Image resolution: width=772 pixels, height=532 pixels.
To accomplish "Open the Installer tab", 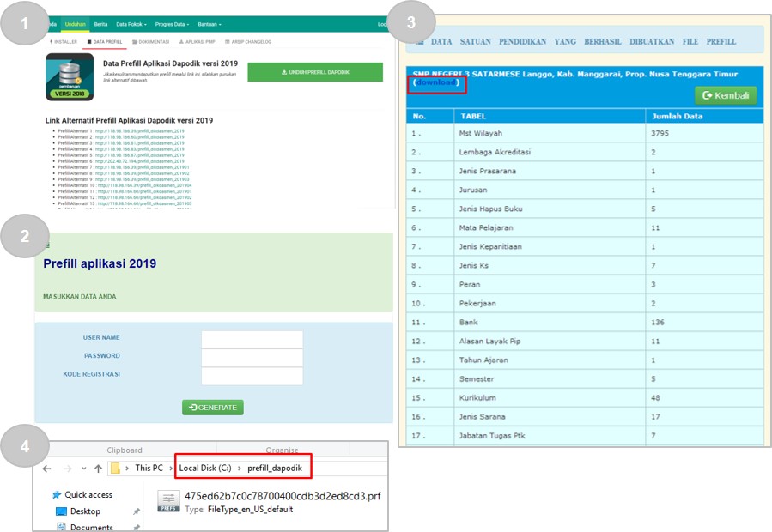I will [x=64, y=42].
